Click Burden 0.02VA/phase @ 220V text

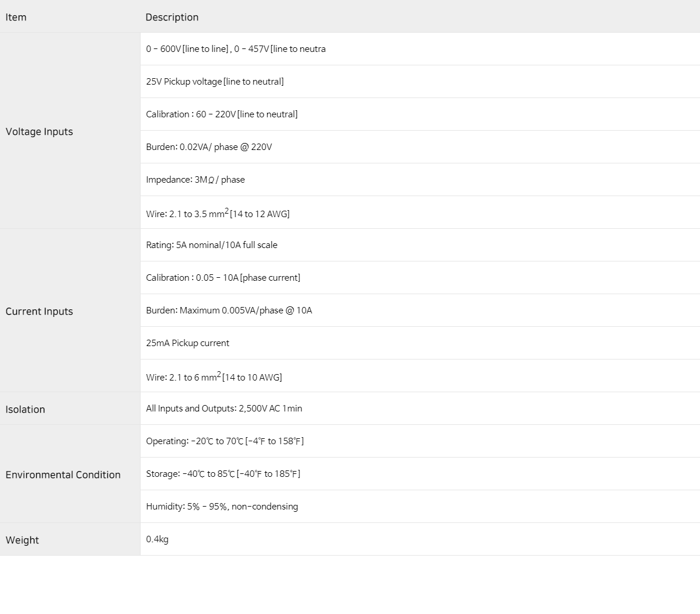coord(209,147)
